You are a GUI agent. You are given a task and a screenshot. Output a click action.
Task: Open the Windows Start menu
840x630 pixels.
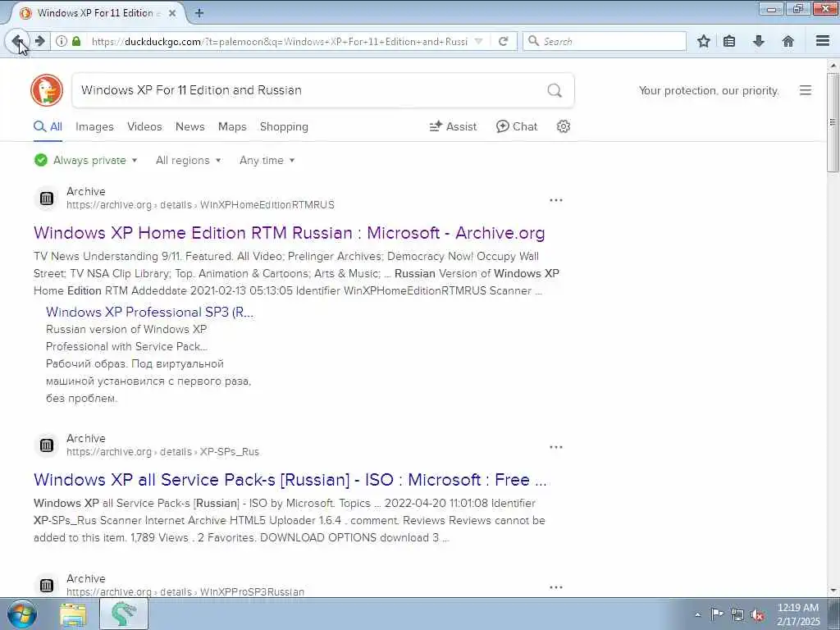pyautogui.click(x=22, y=614)
